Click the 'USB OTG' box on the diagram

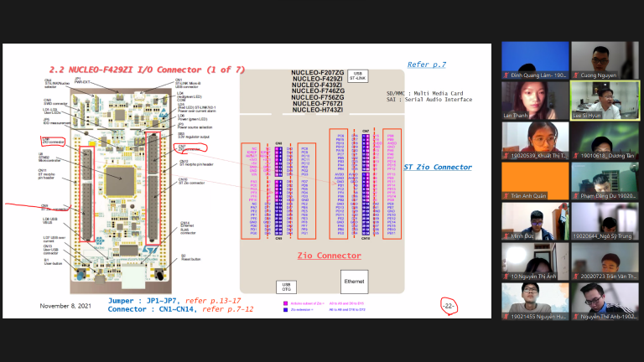[x=286, y=287]
